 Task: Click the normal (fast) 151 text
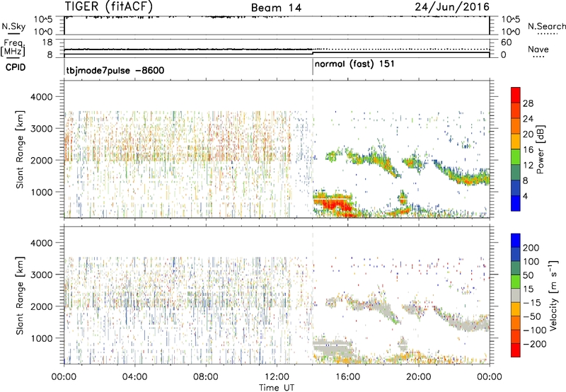(354, 64)
